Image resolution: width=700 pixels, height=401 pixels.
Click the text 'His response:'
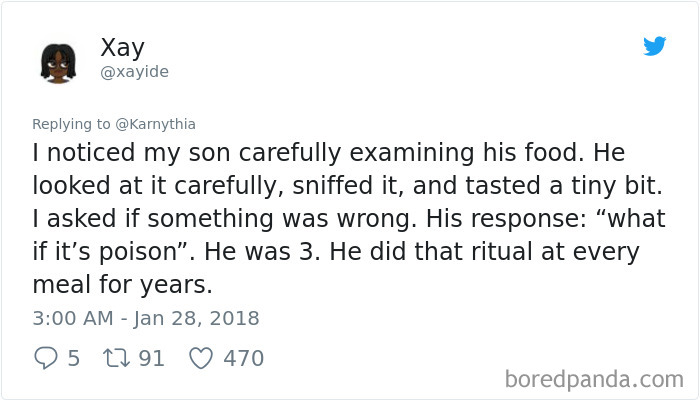coord(506,218)
